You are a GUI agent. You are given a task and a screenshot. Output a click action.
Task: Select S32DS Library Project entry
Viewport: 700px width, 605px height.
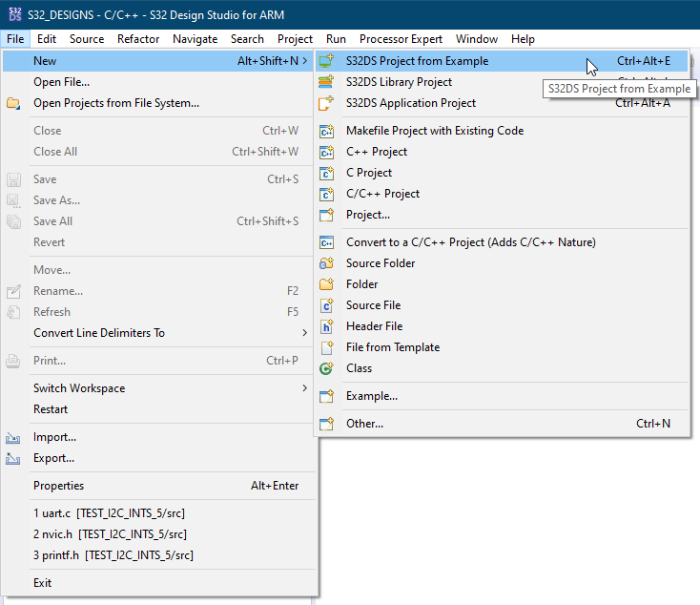pyautogui.click(x=502, y=82)
